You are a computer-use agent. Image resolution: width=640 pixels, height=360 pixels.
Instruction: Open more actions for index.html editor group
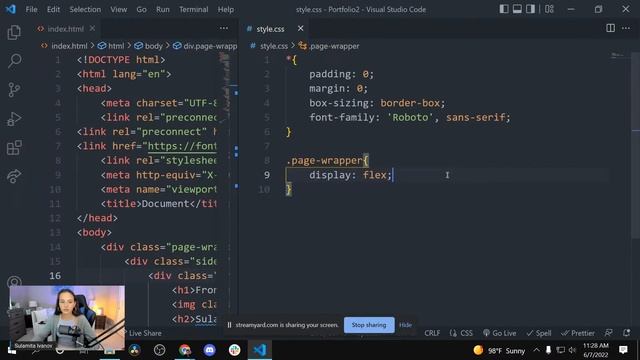point(224,28)
